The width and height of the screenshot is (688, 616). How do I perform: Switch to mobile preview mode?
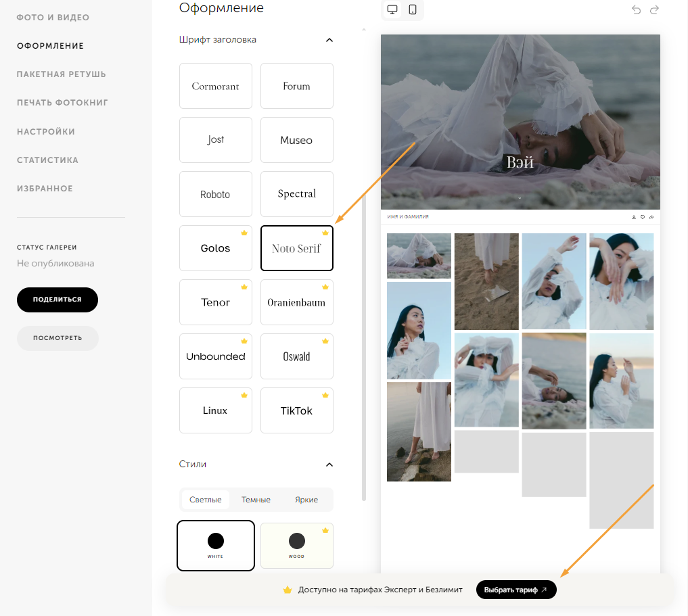click(413, 9)
